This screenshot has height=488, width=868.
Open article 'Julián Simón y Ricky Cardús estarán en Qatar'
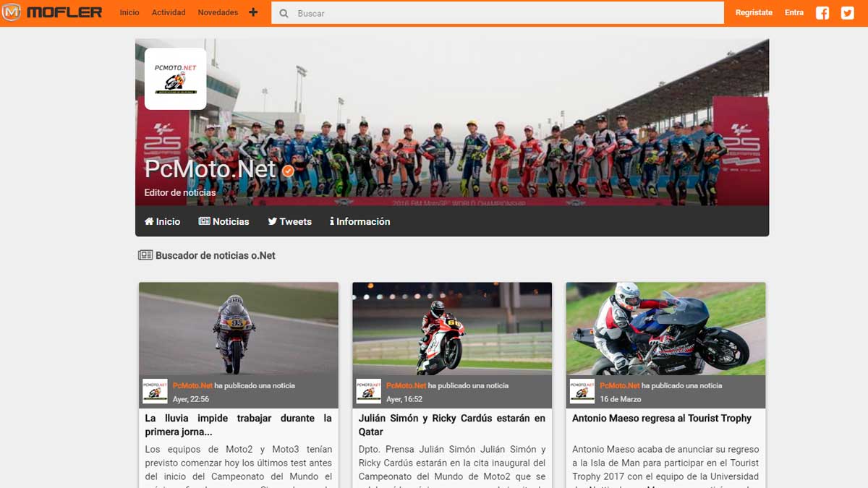coord(452,424)
